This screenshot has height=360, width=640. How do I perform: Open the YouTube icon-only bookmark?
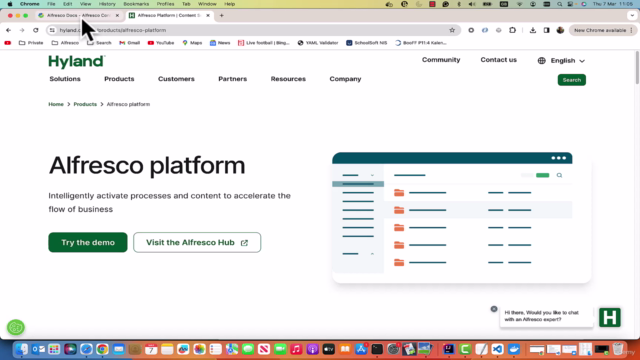click(8, 42)
